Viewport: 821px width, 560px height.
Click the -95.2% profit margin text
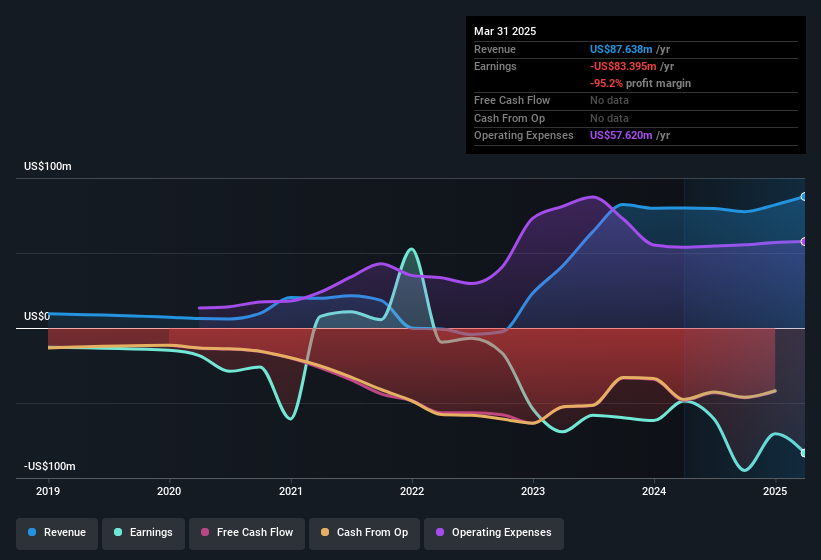(x=640, y=83)
